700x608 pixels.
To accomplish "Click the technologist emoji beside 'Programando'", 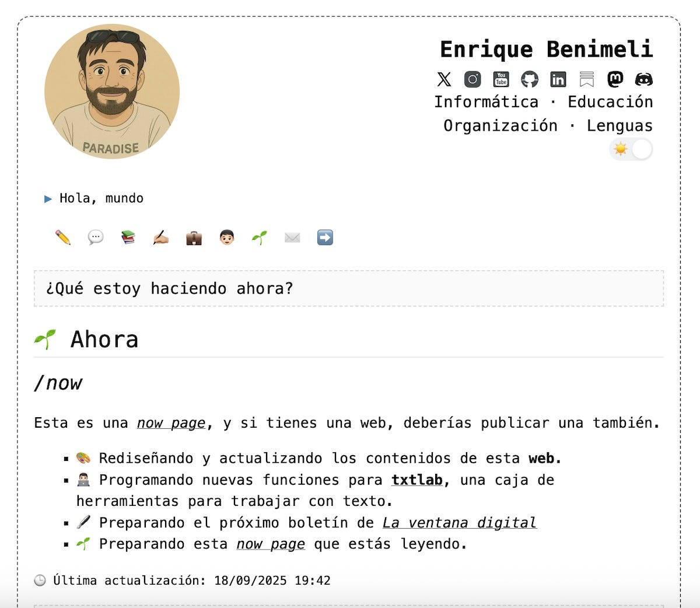I will [x=83, y=480].
